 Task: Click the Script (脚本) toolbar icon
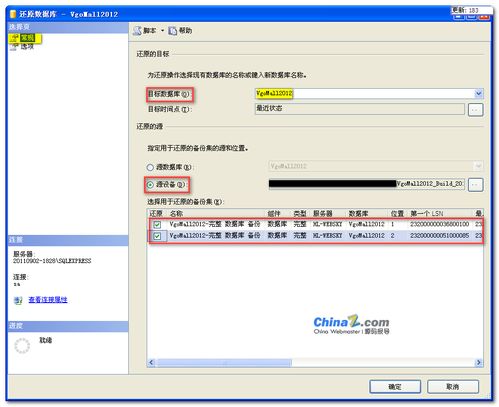click(x=137, y=31)
